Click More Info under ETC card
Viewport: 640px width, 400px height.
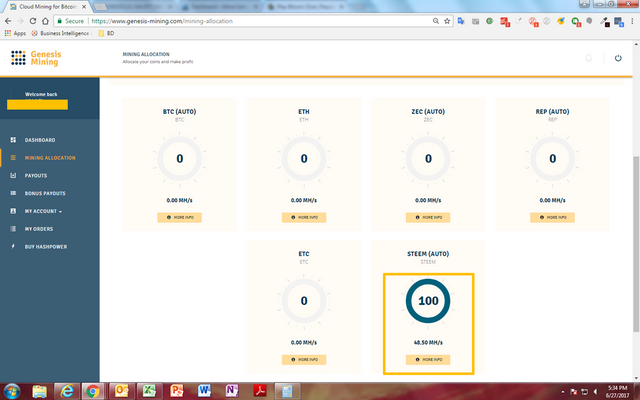coord(304,360)
